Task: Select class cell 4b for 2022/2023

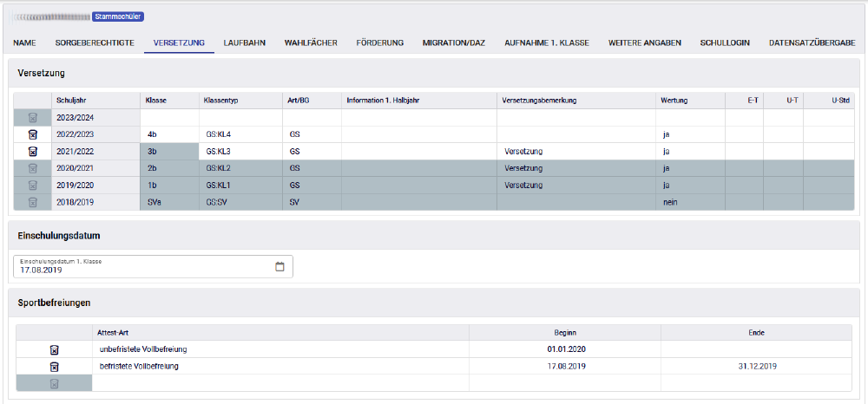Action: point(169,134)
